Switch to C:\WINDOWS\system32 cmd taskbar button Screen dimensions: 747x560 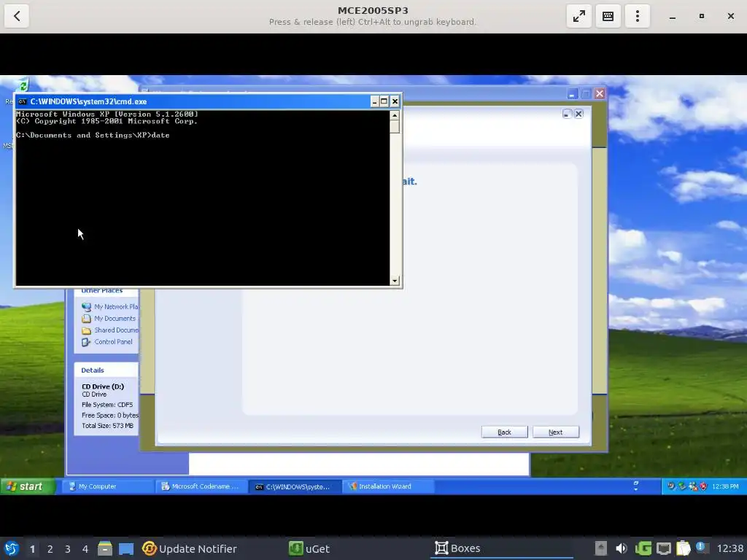pyautogui.click(x=295, y=486)
